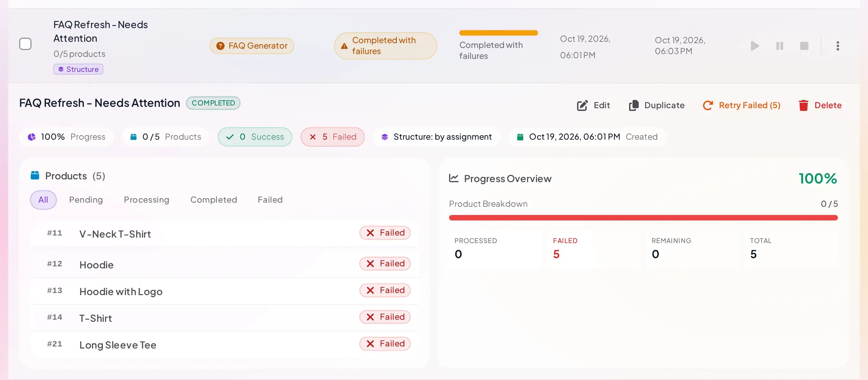Click Retry Failed (5) button
The image size is (868, 380).
pyautogui.click(x=741, y=105)
